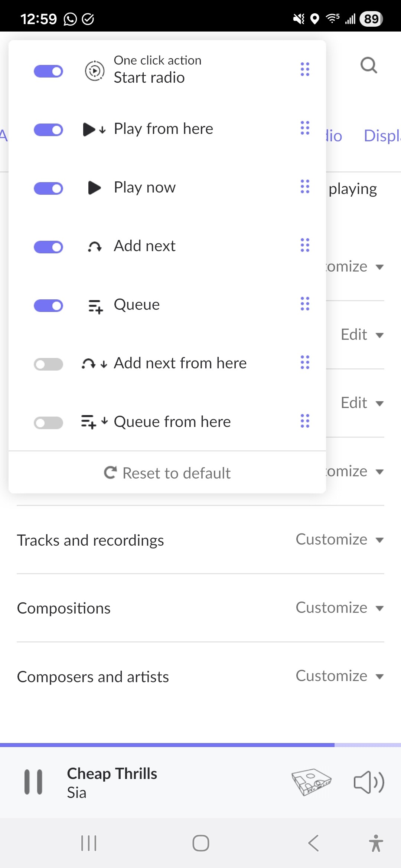
Task: Turn on Queue from here switch
Action: tap(48, 423)
